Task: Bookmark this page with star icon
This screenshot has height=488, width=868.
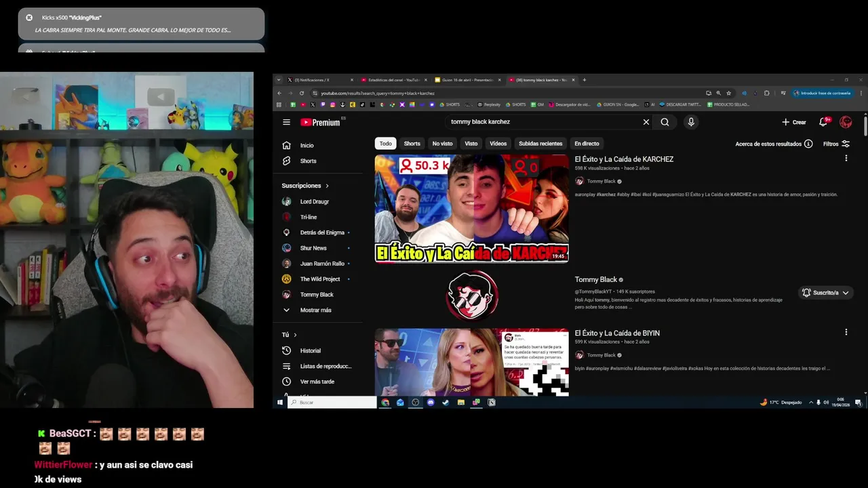Action: pos(729,93)
